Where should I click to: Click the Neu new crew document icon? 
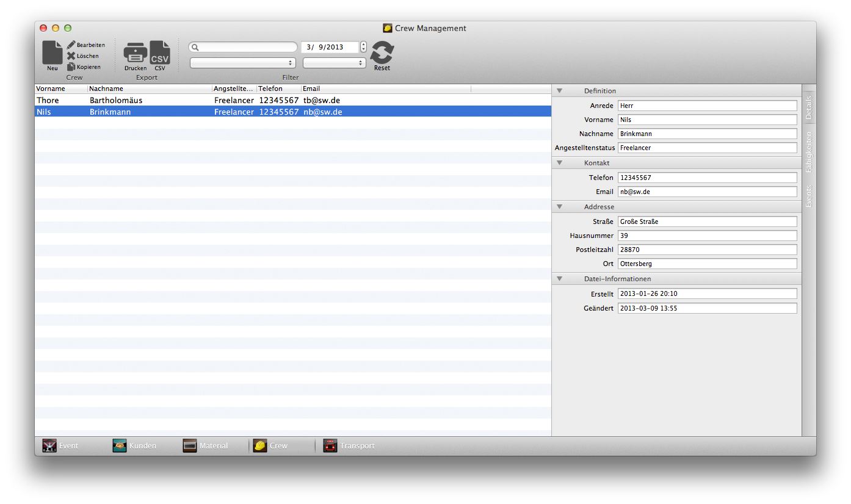(x=53, y=53)
